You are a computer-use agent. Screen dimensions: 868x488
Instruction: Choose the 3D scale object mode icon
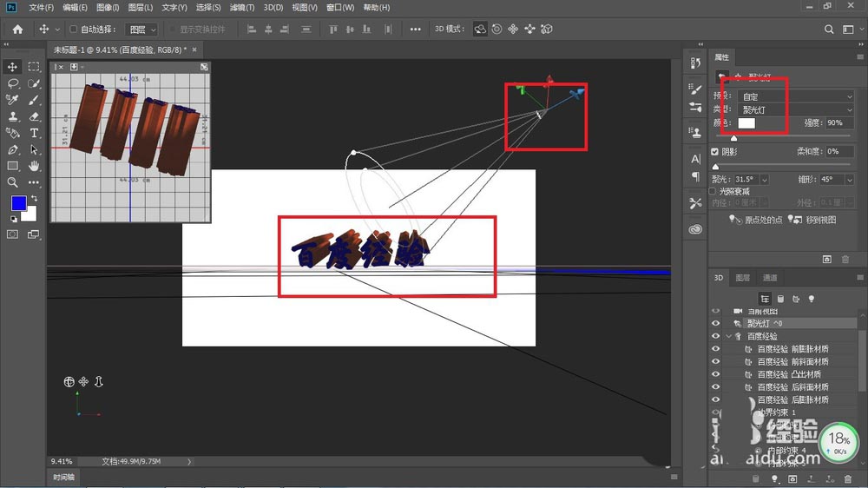pyautogui.click(x=547, y=30)
